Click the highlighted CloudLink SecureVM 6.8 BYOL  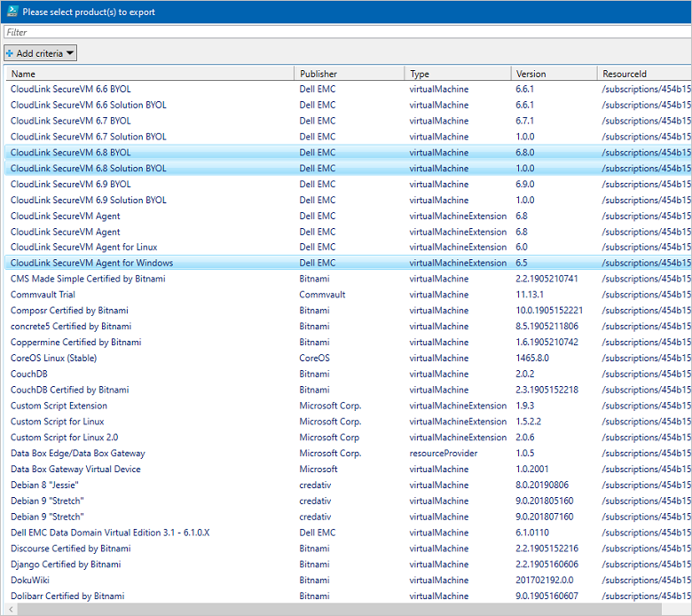click(x=348, y=153)
